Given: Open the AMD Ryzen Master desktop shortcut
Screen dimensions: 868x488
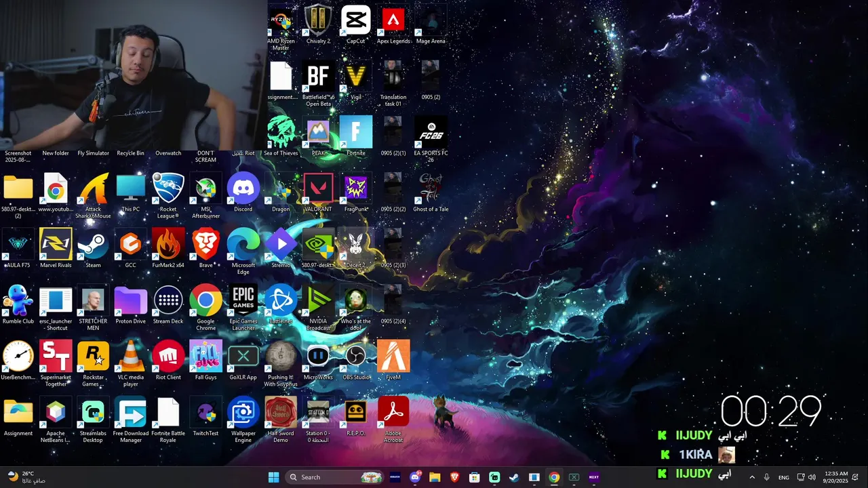Looking at the screenshot, I should pyautogui.click(x=281, y=21).
